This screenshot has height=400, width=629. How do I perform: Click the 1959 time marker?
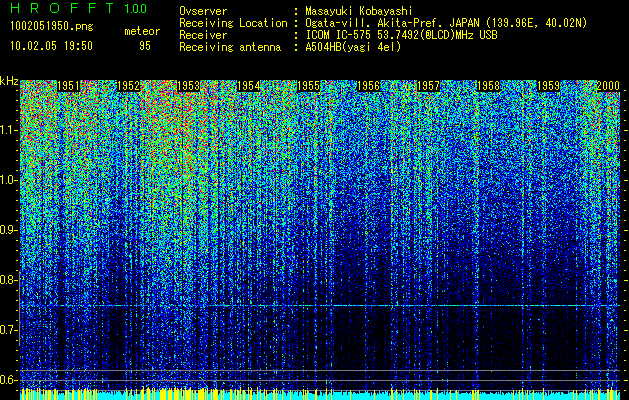coord(548,86)
